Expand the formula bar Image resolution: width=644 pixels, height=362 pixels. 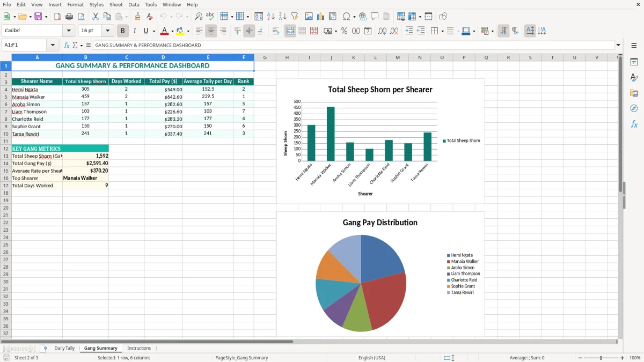pos(618,46)
